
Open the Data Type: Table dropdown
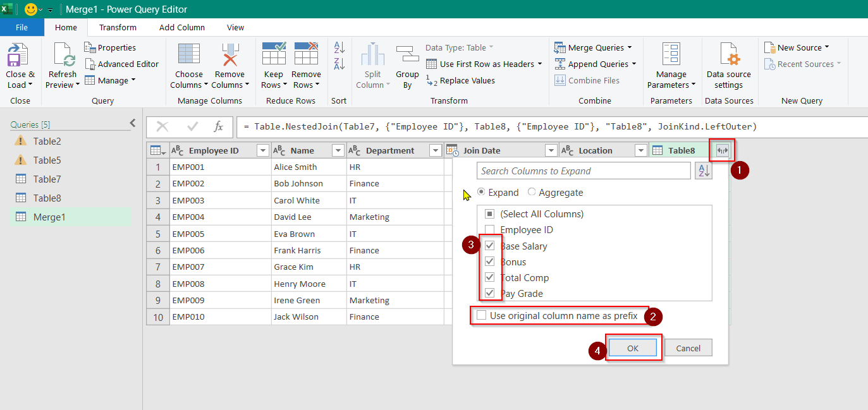pos(460,47)
